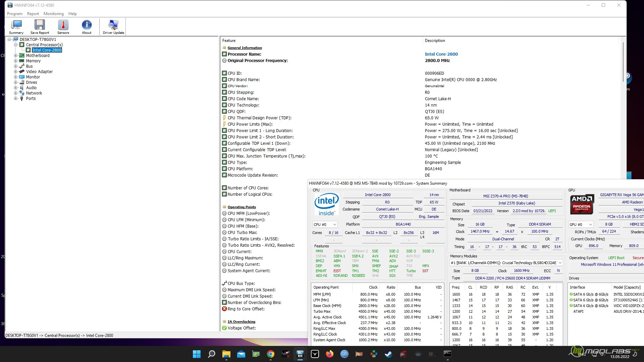Click Turbo Max row in Operating Point table
Screen dimensions: 644x362
tap(377, 311)
